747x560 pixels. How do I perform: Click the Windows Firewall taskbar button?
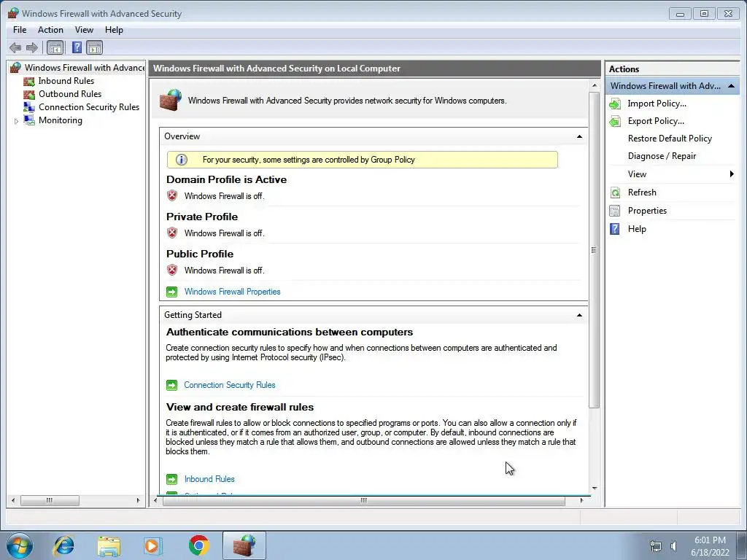pos(244,545)
